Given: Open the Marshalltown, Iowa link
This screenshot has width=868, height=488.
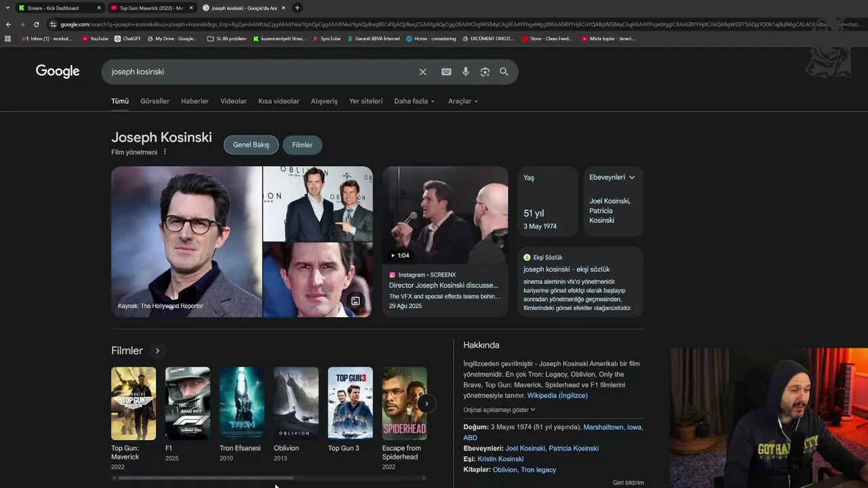Looking at the screenshot, I should coord(613,427).
